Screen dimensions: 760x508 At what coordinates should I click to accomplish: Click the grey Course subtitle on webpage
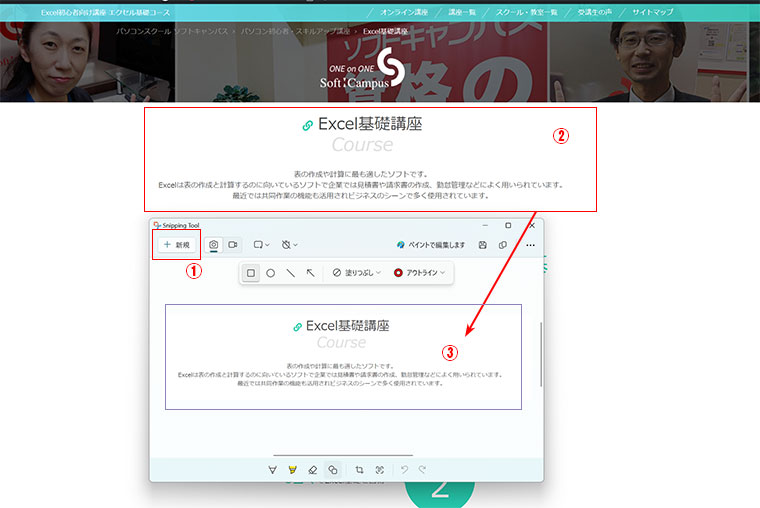click(362, 144)
